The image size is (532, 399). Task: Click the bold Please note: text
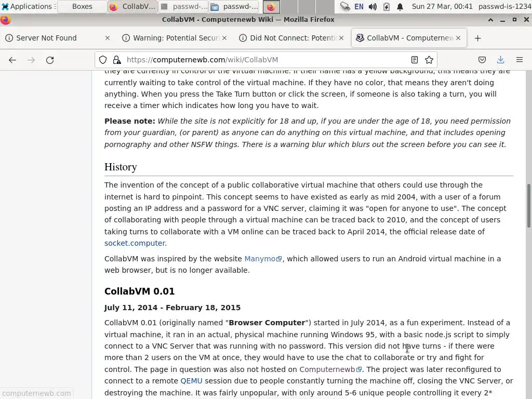point(129,121)
